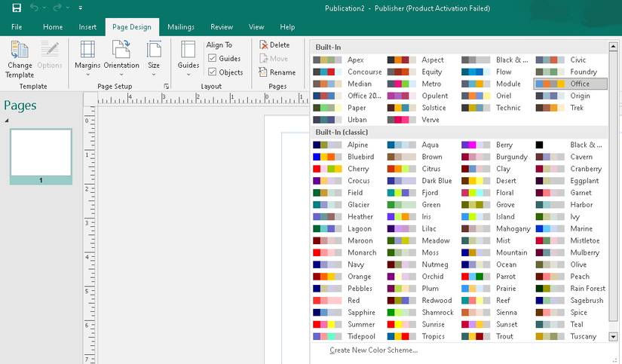Viewport: 622px width, 364px height.
Task: Click Delete page button
Action: click(274, 44)
